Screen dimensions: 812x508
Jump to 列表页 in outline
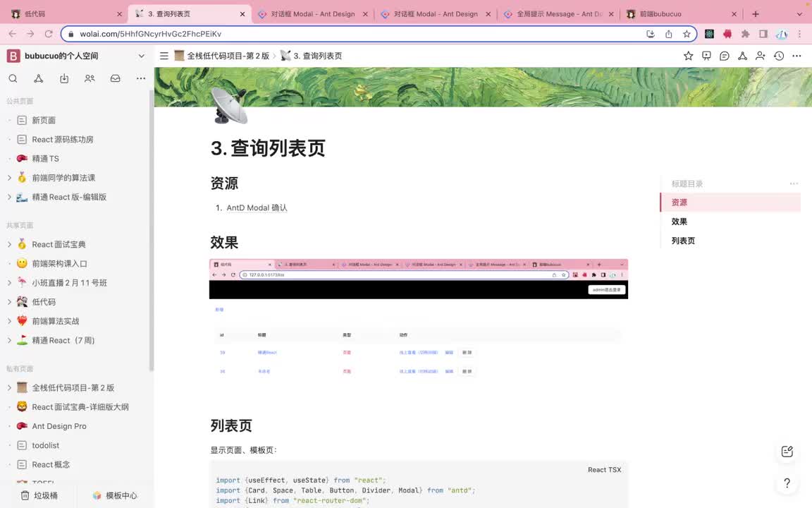[683, 241]
